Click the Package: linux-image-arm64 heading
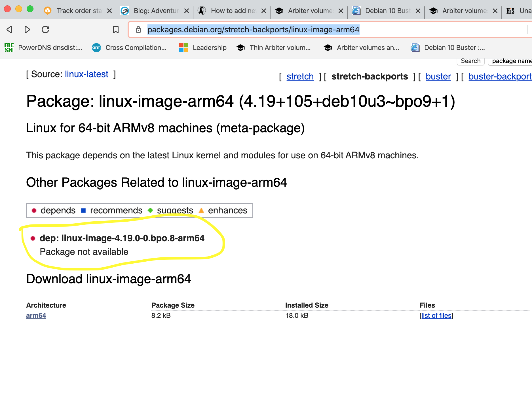The image size is (532, 395). (241, 101)
